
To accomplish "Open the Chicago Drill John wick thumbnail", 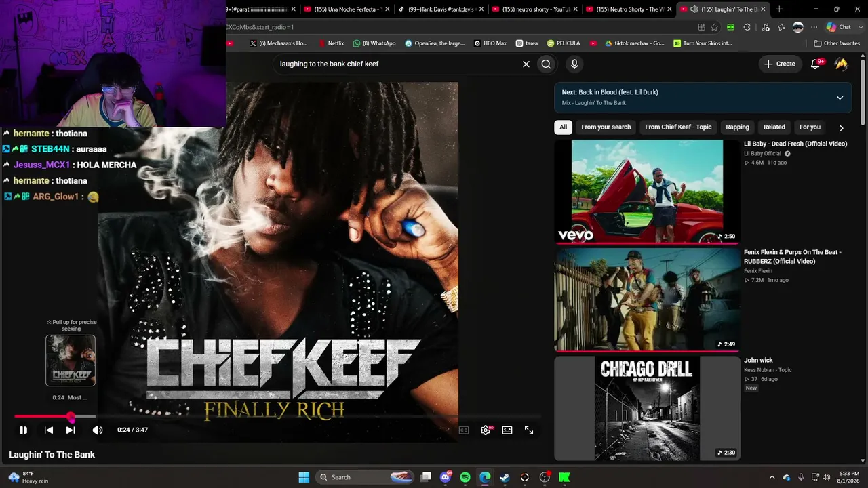I will coord(647,408).
